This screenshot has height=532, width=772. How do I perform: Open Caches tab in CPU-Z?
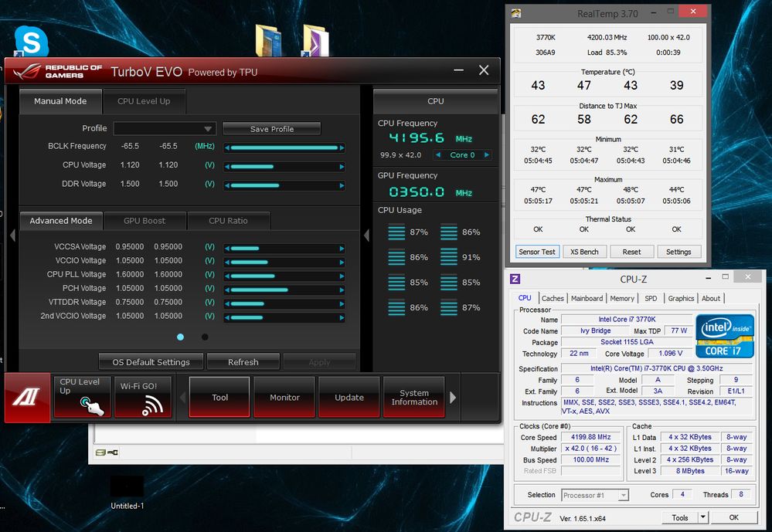coord(553,298)
